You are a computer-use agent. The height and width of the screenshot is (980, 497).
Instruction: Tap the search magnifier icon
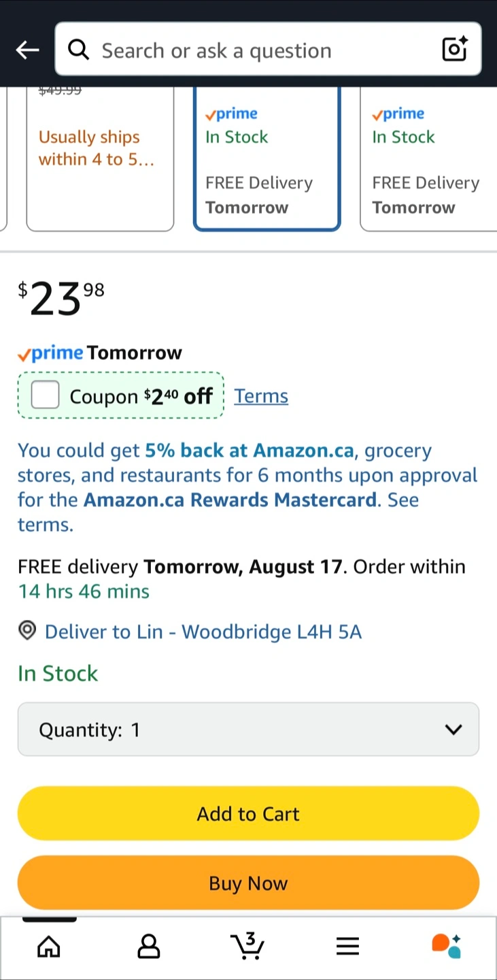pyautogui.click(x=79, y=50)
